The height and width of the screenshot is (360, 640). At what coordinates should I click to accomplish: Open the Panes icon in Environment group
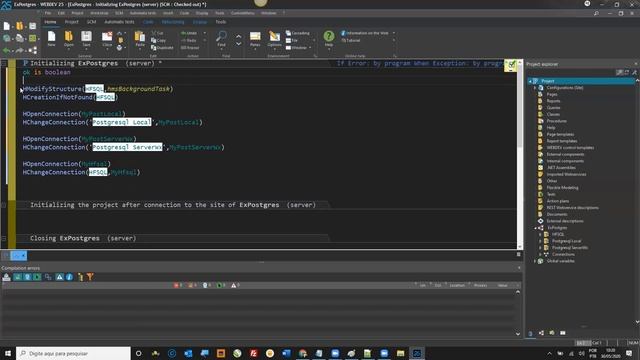coord(255,37)
